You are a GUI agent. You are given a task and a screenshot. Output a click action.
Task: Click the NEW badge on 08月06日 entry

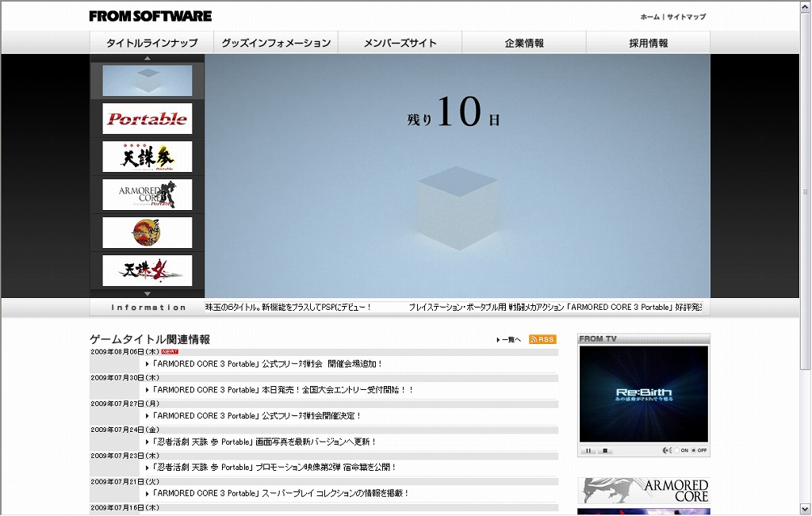tap(170, 352)
